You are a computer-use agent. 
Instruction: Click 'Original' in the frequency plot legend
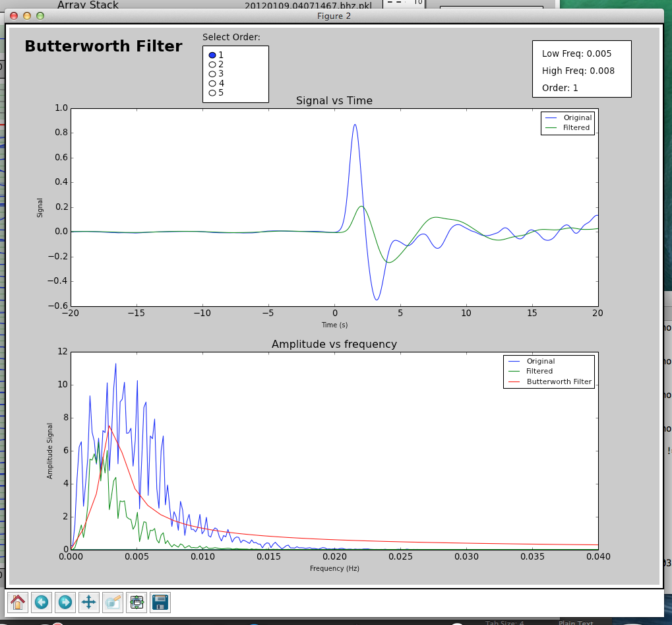point(540,361)
